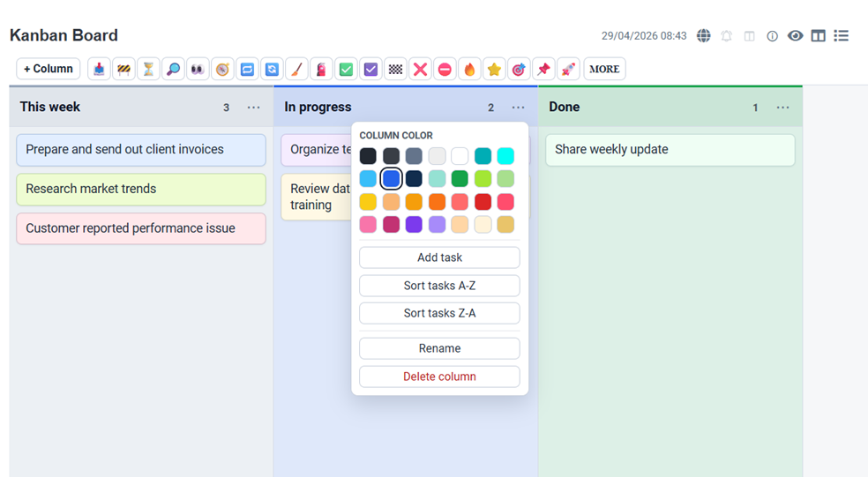Select the yellow color swatch

[368, 202]
